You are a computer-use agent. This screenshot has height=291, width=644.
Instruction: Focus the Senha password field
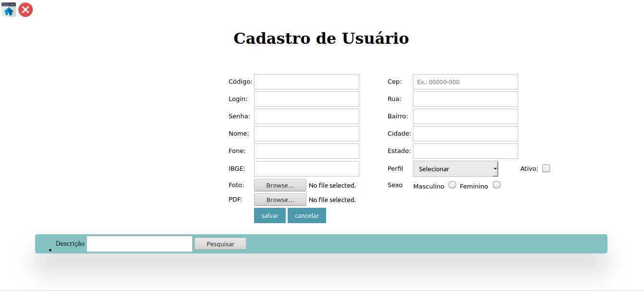(306, 116)
